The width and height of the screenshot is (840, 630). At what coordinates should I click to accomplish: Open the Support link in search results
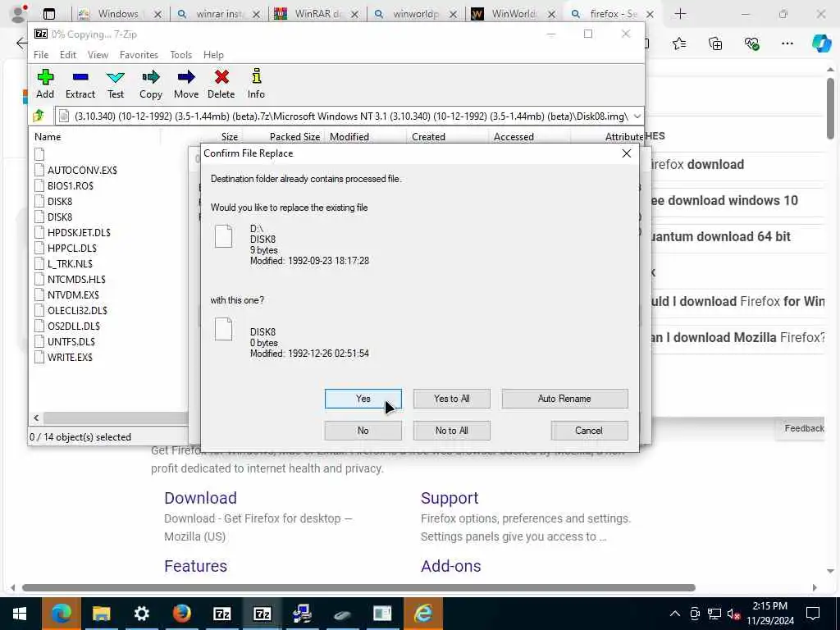450,498
